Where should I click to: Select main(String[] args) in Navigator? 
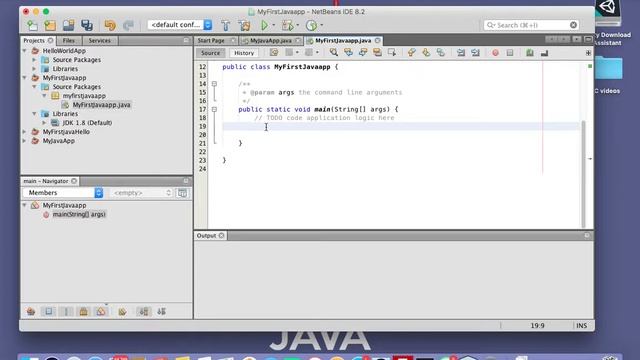click(x=79, y=214)
